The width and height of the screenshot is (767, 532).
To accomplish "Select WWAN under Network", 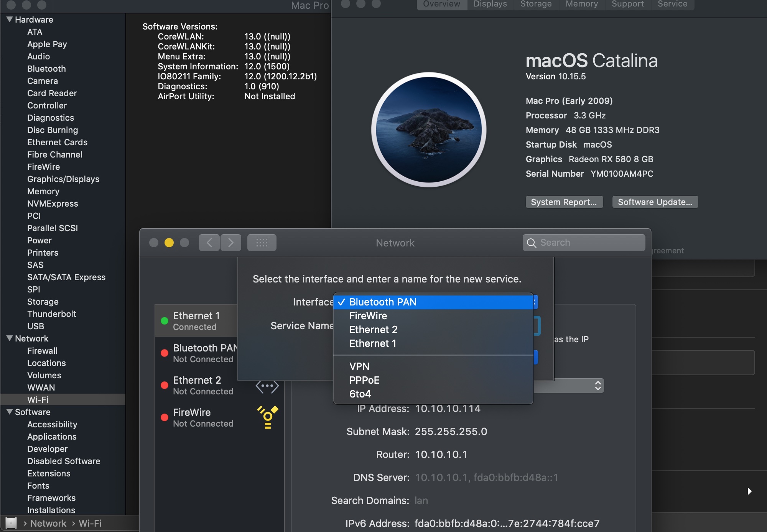I will pos(41,388).
